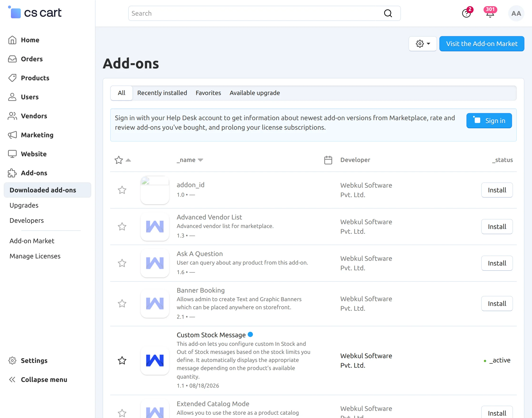Click the CS-Cart logo

(34, 12)
